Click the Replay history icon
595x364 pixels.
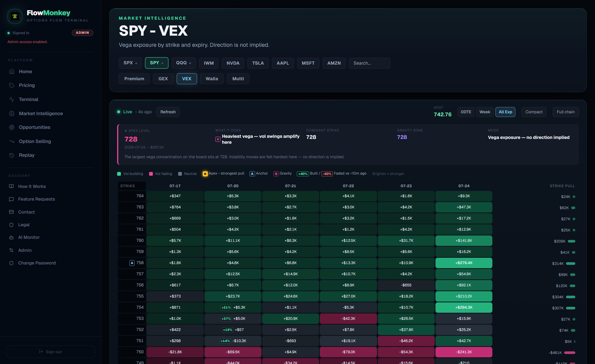tap(12, 155)
